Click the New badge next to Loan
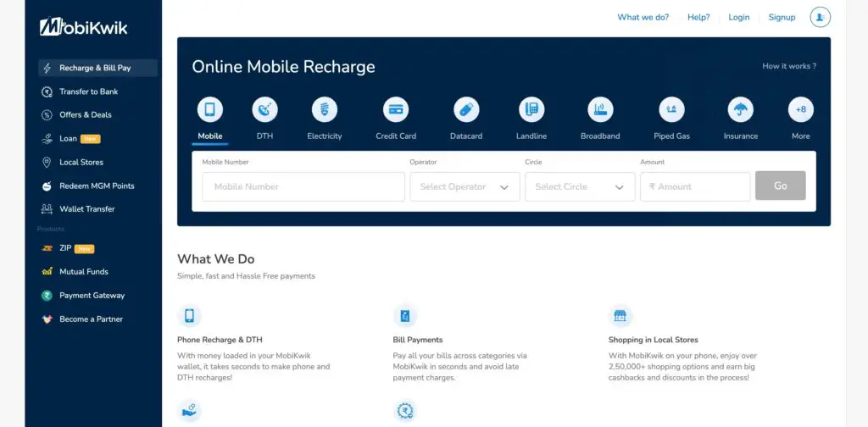 click(90, 139)
